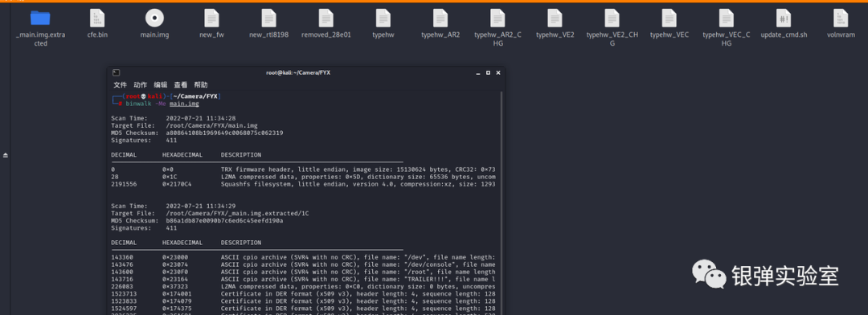Open the 帮助 menu in the terminal
This screenshot has width=868, height=315.
pos(201,84)
